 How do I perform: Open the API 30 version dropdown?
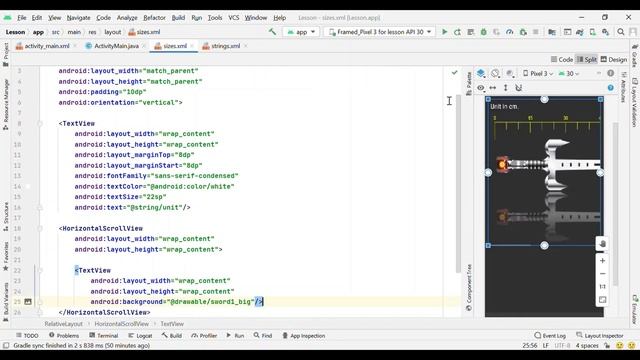[x=569, y=73]
